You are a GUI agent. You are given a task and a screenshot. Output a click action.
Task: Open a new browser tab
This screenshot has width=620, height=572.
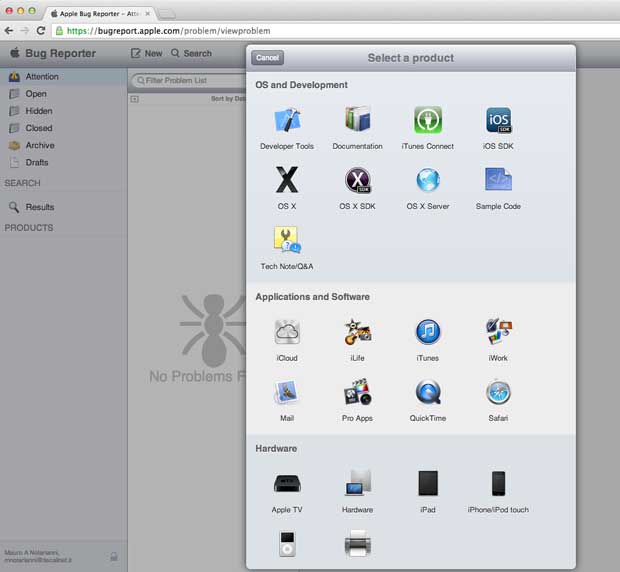click(x=167, y=15)
